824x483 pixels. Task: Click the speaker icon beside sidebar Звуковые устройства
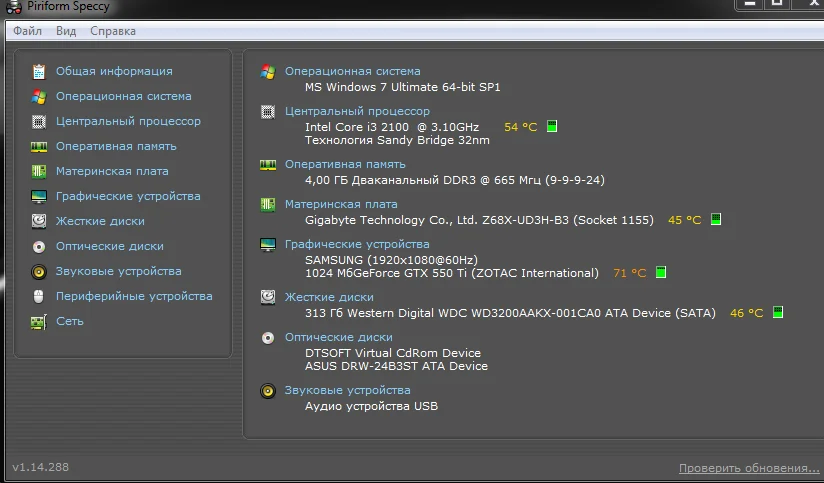coord(39,272)
